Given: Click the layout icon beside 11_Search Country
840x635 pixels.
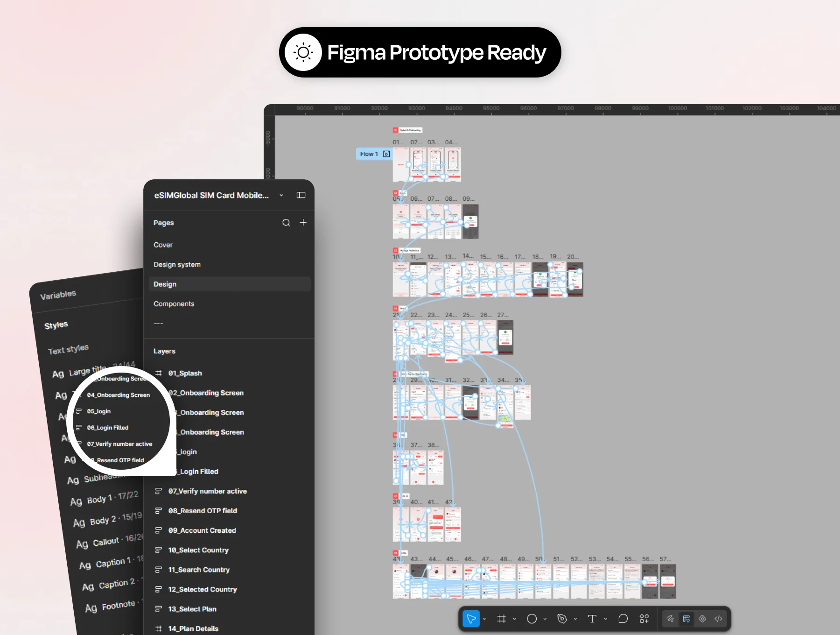Looking at the screenshot, I should point(159,570).
